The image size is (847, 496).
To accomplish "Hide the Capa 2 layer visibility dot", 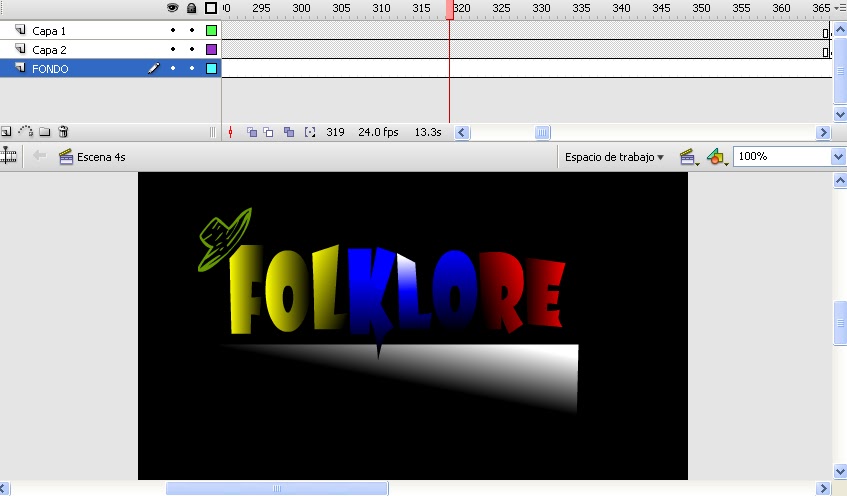I will 173,49.
